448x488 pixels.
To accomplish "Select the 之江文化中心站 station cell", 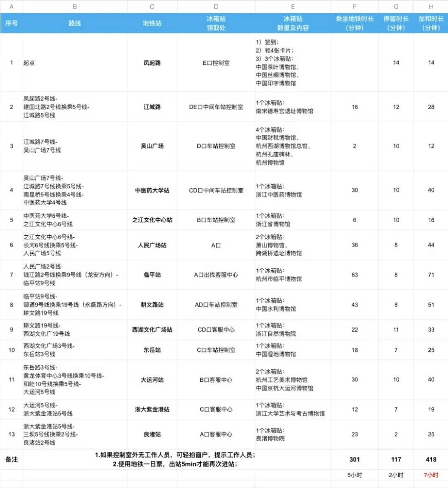I will [x=152, y=220].
